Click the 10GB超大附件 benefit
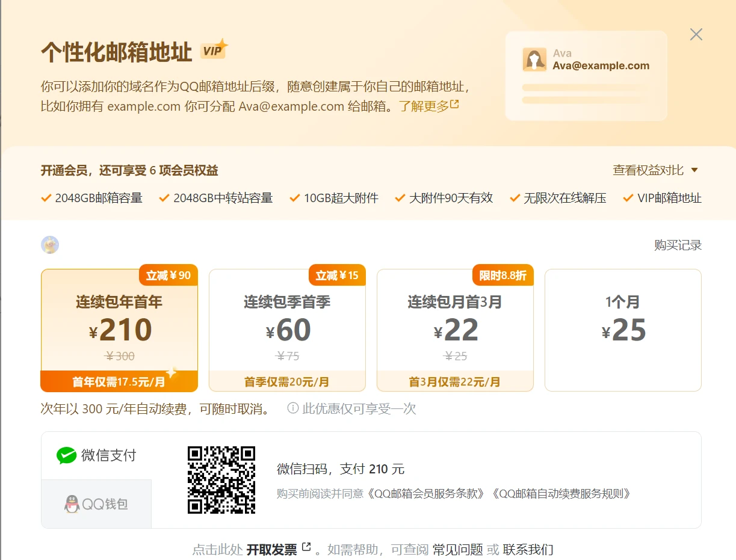This screenshot has width=736, height=560. (x=334, y=198)
